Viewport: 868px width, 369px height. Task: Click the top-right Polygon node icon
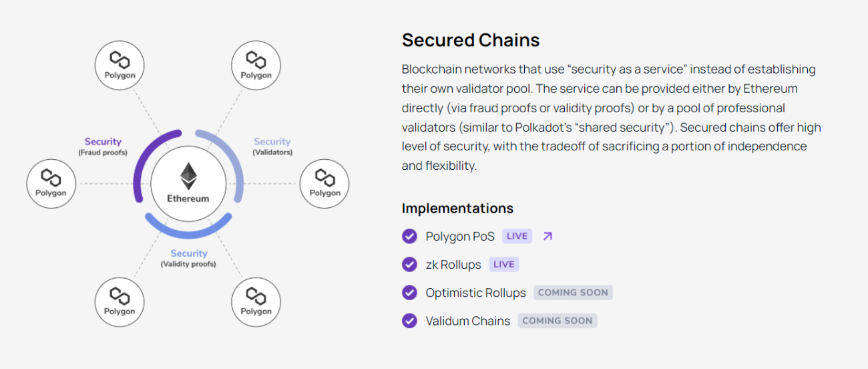point(256,65)
